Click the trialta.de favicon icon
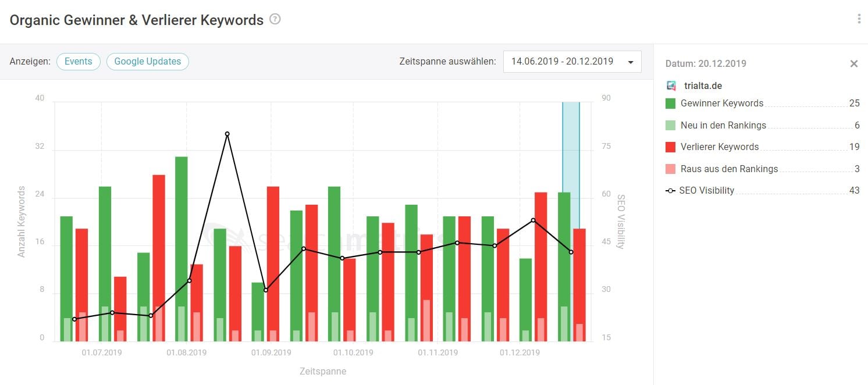Screen dimensions: 868x385 (x=671, y=86)
